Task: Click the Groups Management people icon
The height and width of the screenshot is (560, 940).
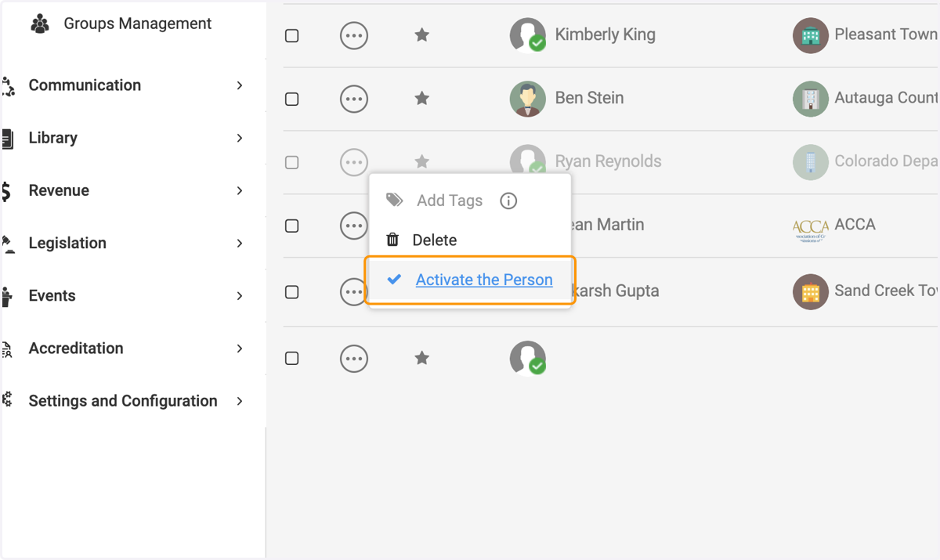Action: (x=40, y=24)
